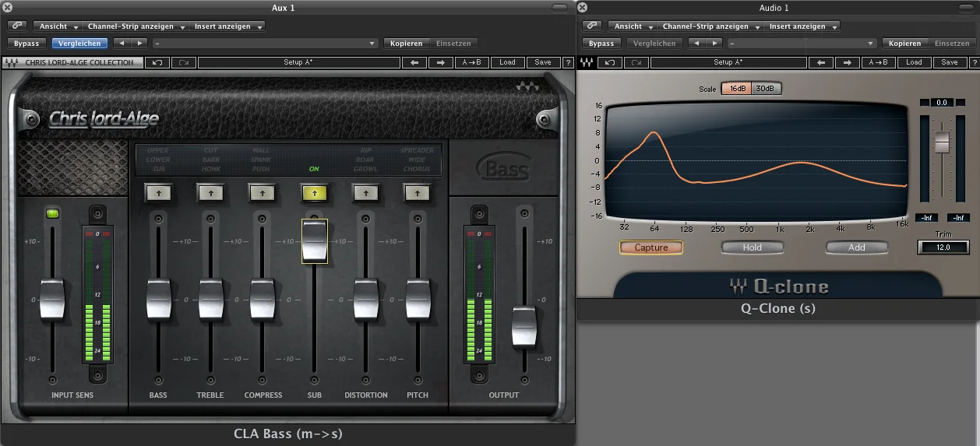Open Setup A preset menu in Q-Clone
980x446 pixels.
coord(728,62)
